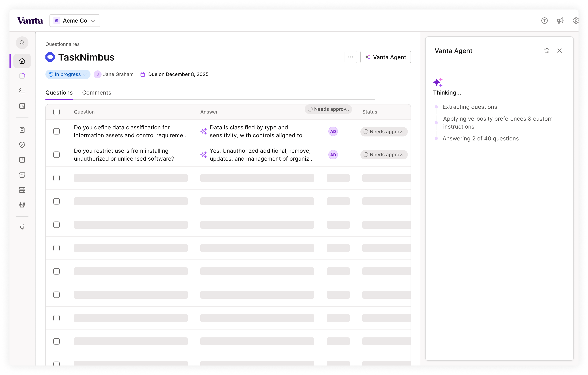Check the select-all checkbox in the table header

point(56,112)
